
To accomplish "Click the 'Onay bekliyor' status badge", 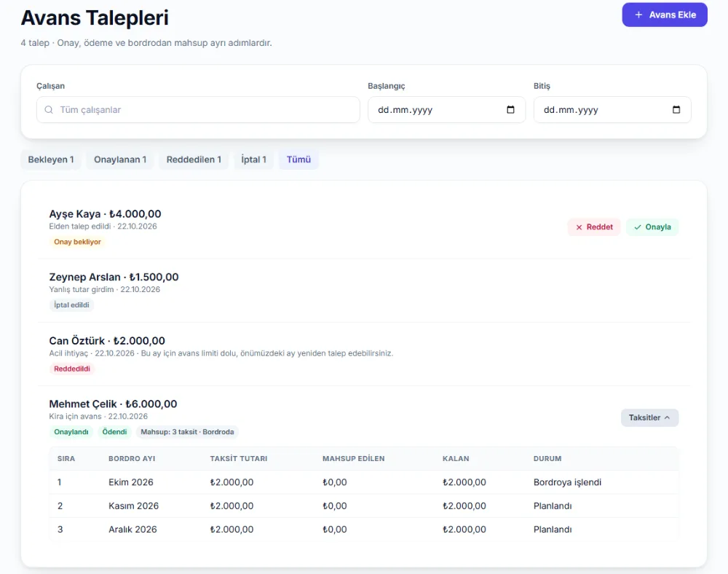I will point(77,242).
